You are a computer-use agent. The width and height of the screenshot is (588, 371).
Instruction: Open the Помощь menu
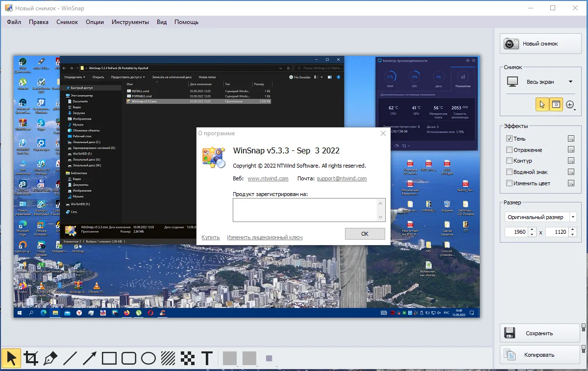[x=187, y=22]
